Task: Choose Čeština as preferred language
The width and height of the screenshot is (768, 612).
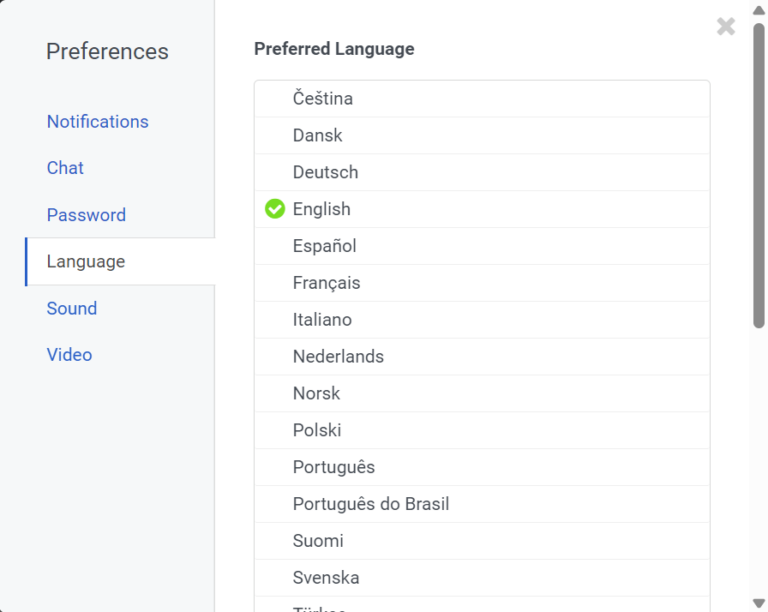Action: [323, 98]
